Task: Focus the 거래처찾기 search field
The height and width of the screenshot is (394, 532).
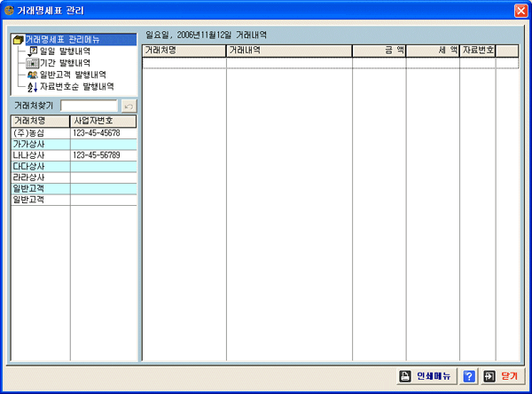Action: 89,106
